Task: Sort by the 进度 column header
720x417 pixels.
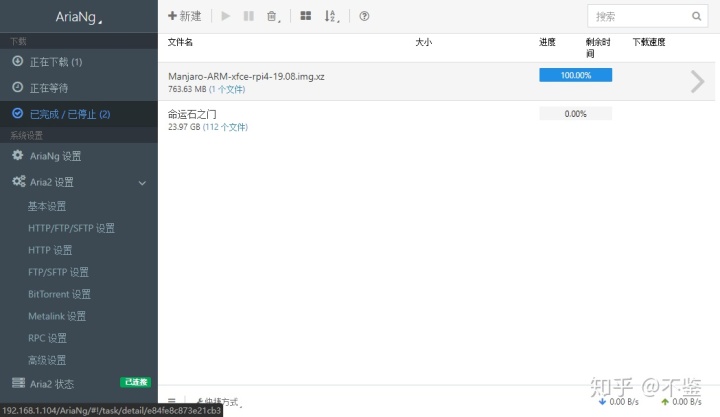Action: click(x=547, y=42)
